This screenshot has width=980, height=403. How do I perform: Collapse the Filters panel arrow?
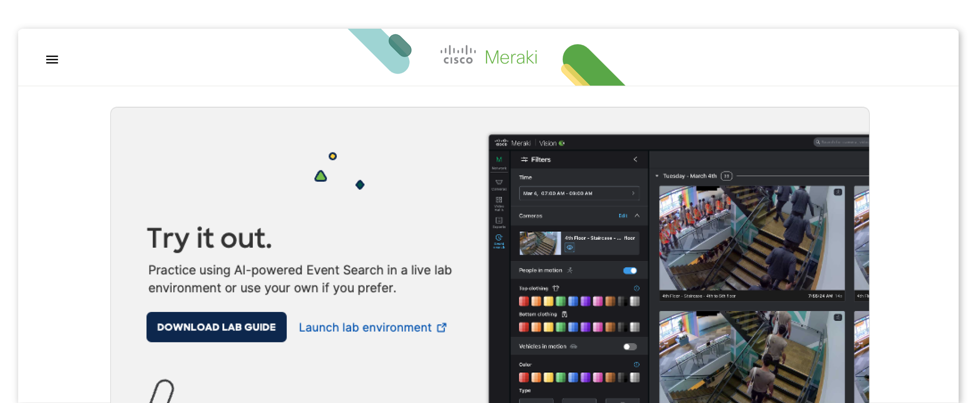[x=635, y=159]
